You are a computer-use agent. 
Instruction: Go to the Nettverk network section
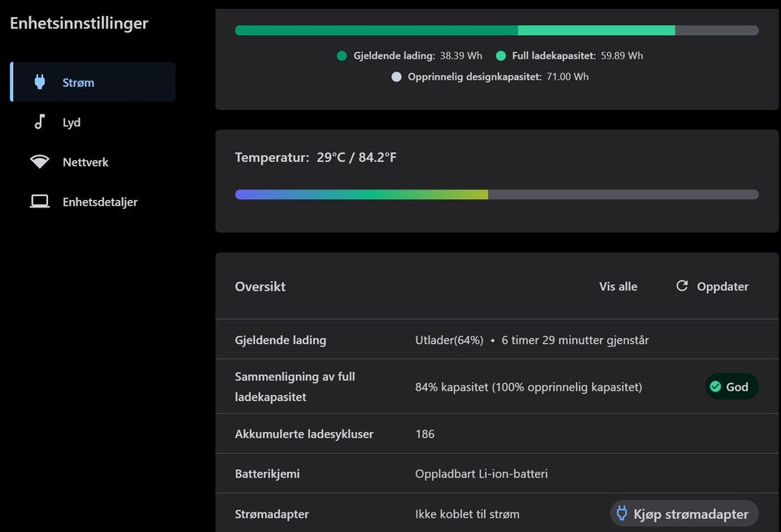click(93, 162)
